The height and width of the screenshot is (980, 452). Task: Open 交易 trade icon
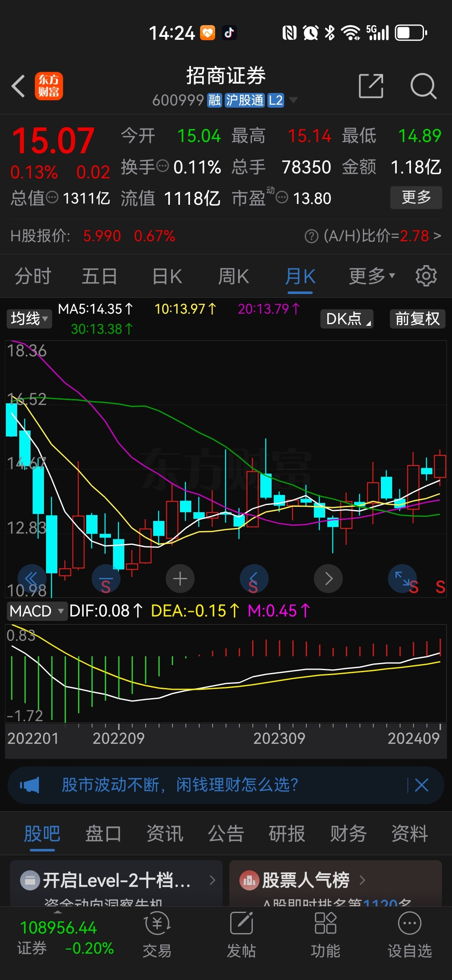click(x=157, y=935)
